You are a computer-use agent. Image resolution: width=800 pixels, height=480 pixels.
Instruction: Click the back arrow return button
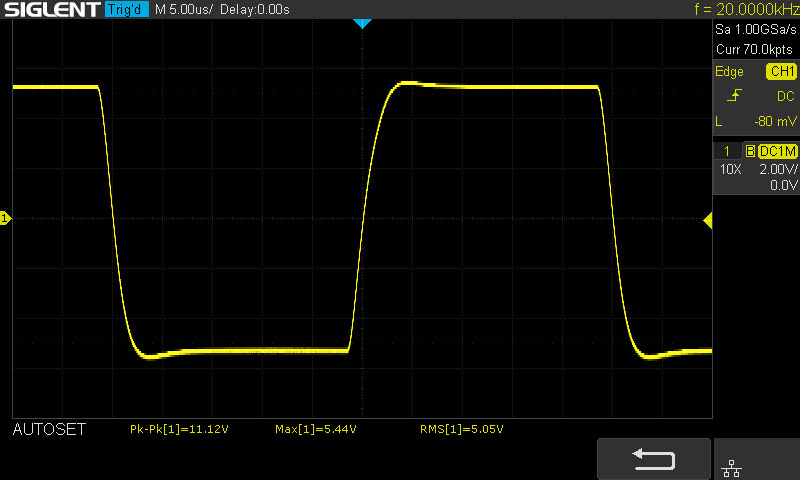[x=654, y=459]
